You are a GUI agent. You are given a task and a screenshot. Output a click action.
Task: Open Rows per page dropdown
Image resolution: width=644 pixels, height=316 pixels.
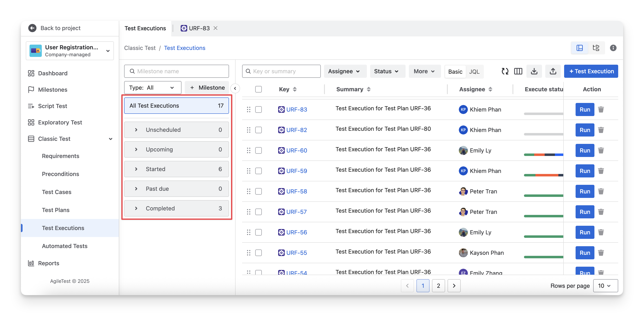605,286
